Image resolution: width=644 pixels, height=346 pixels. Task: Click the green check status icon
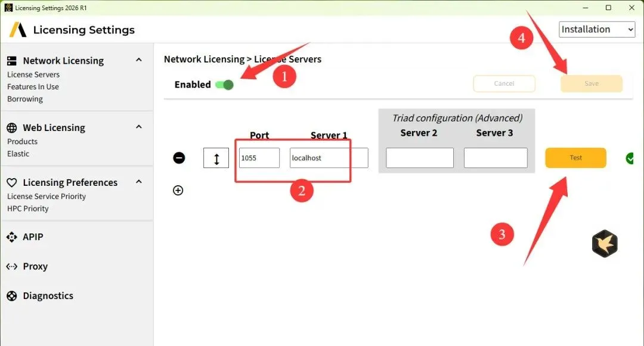click(630, 158)
